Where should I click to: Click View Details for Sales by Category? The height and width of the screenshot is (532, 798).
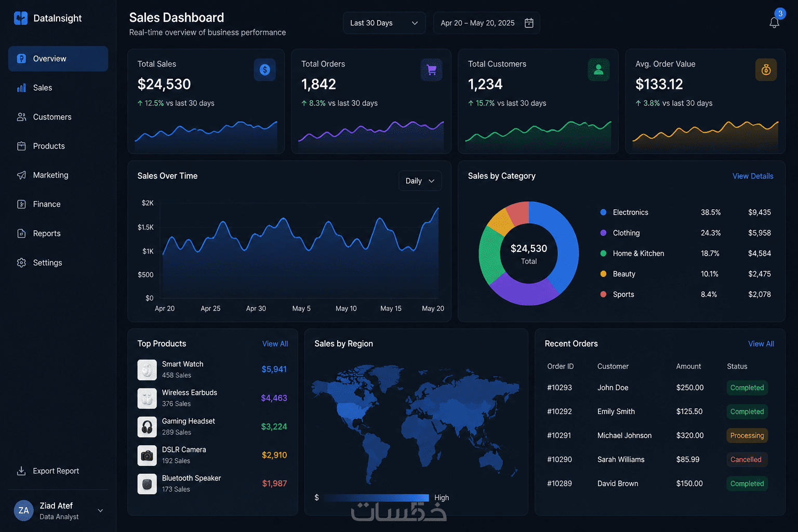pos(753,176)
